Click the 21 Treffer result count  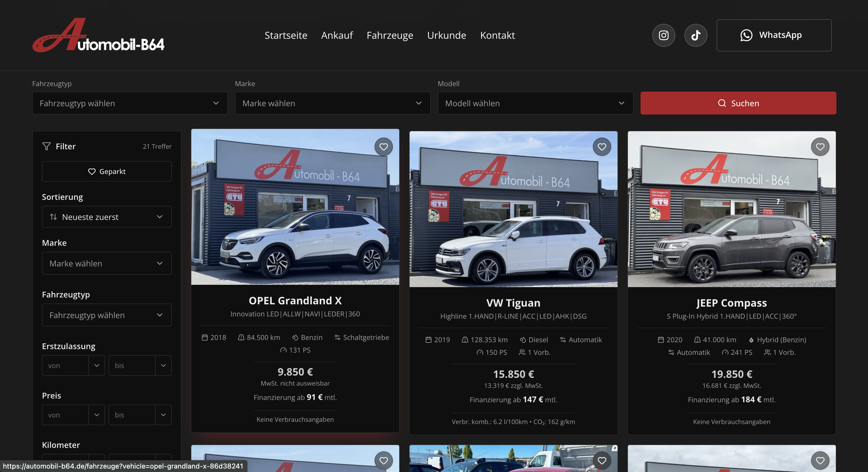pos(157,146)
